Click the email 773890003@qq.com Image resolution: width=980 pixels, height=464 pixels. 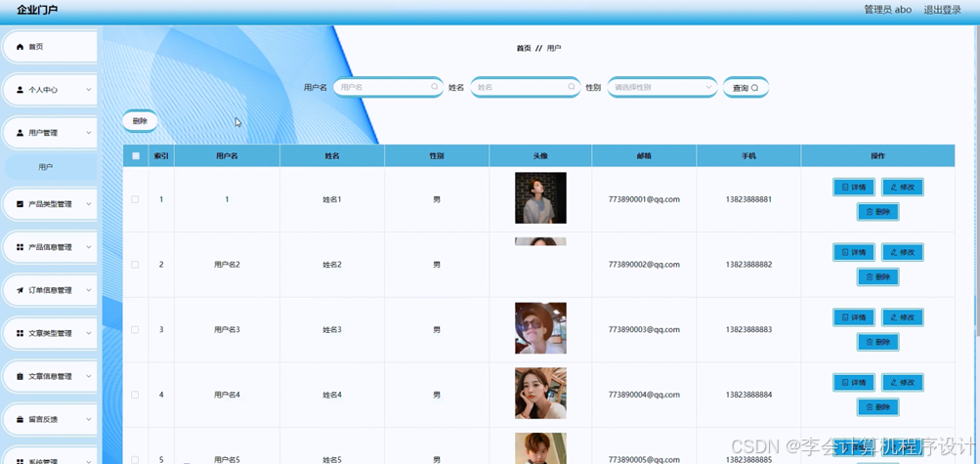pos(644,330)
